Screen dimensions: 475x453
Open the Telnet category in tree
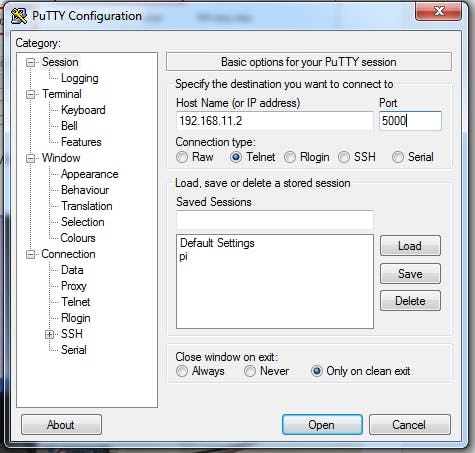point(76,302)
